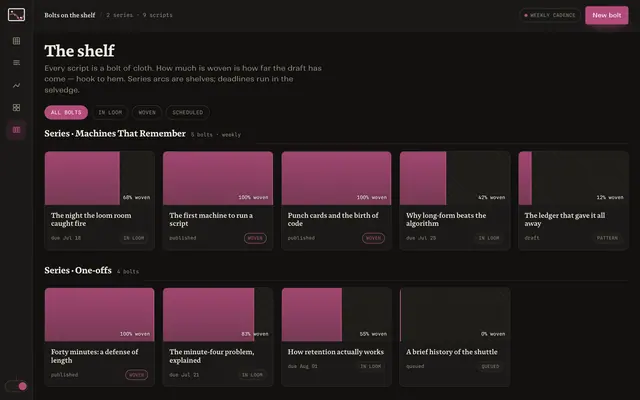
Task: Click the "Series · Machines That Remember" heading
Action: (115, 133)
